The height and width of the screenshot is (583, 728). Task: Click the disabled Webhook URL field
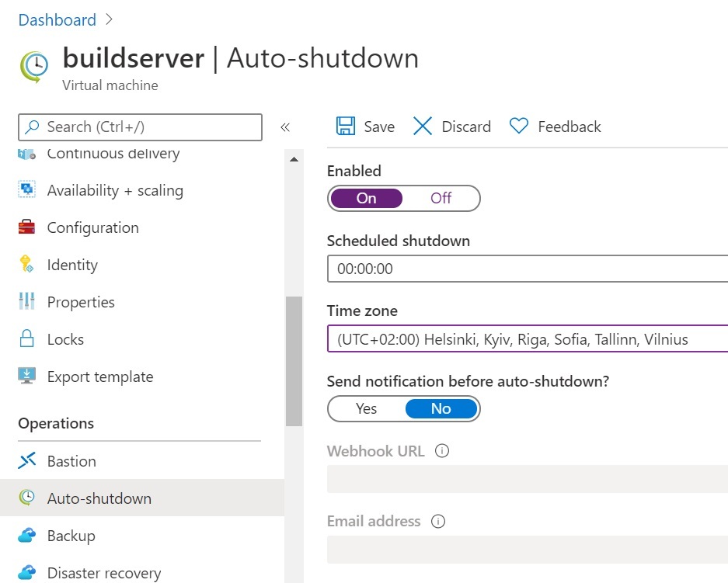[x=528, y=479]
